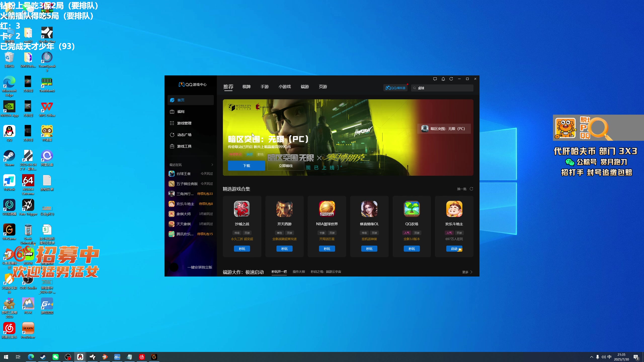Click 秒玩 under 修真情缘OL

pos(369,249)
